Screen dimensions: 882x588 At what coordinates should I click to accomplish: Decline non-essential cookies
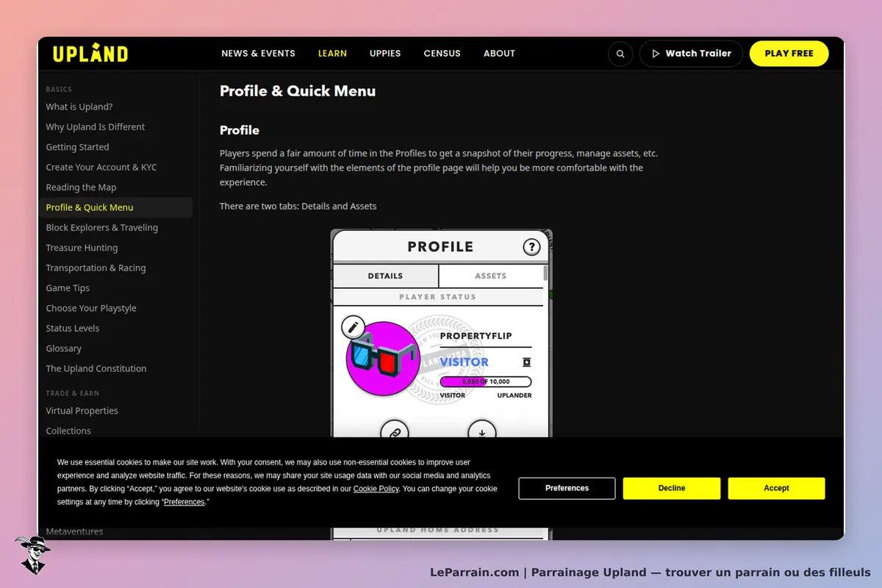coord(672,488)
